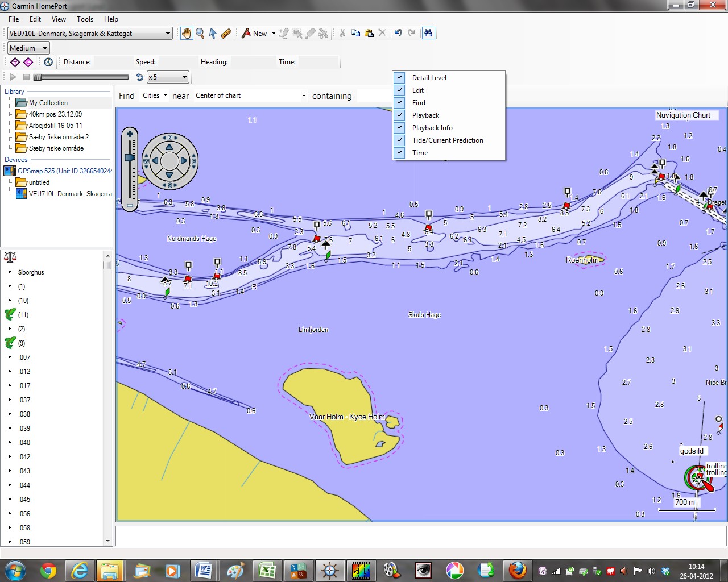Click the map zoom-out minus button

(130, 205)
